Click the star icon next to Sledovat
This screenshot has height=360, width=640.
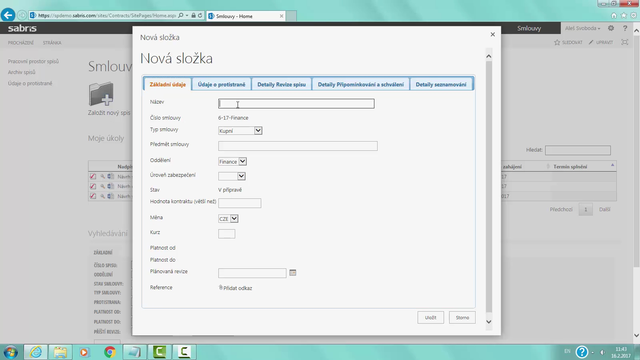tap(557, 42)
